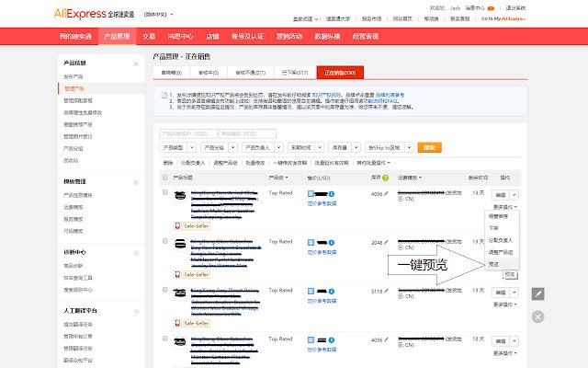The width and height of the screenshot is (588, 368).
Task: Open 店铺 in the red nav bar
Action: pos(212,37)
